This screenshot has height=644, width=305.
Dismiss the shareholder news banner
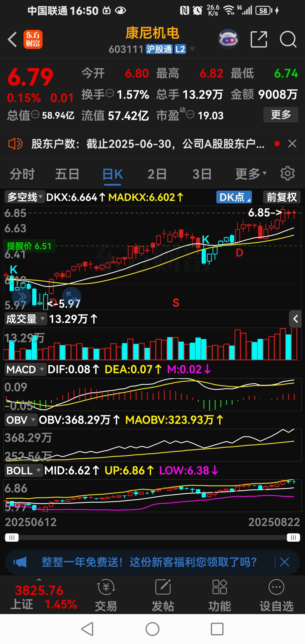[292, 143]
